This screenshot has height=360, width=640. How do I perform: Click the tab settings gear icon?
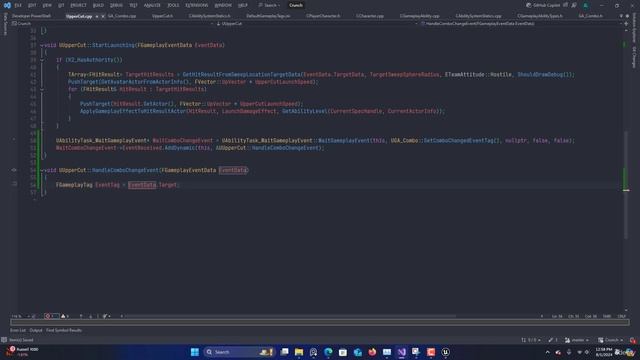[627, 16]
